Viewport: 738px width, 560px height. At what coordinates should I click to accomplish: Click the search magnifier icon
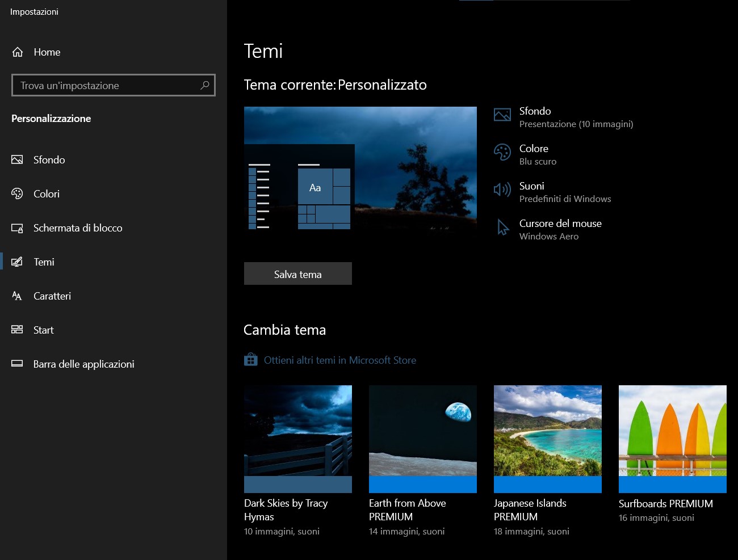point(205,85)
